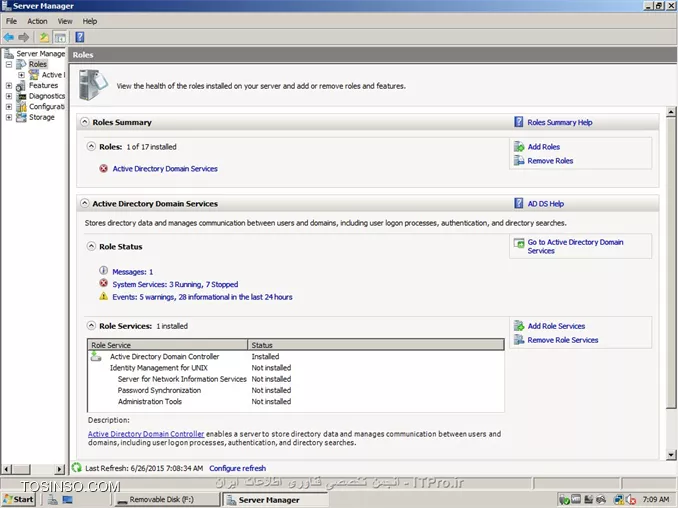
Task: Select the Password Synchronization row
Action: click(295, 390)
